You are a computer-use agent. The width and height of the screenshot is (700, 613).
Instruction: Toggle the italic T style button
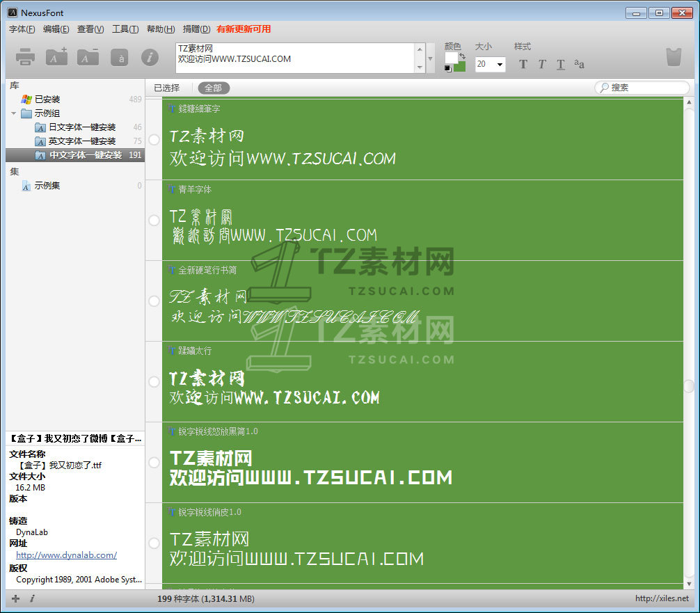coord(542,64)
